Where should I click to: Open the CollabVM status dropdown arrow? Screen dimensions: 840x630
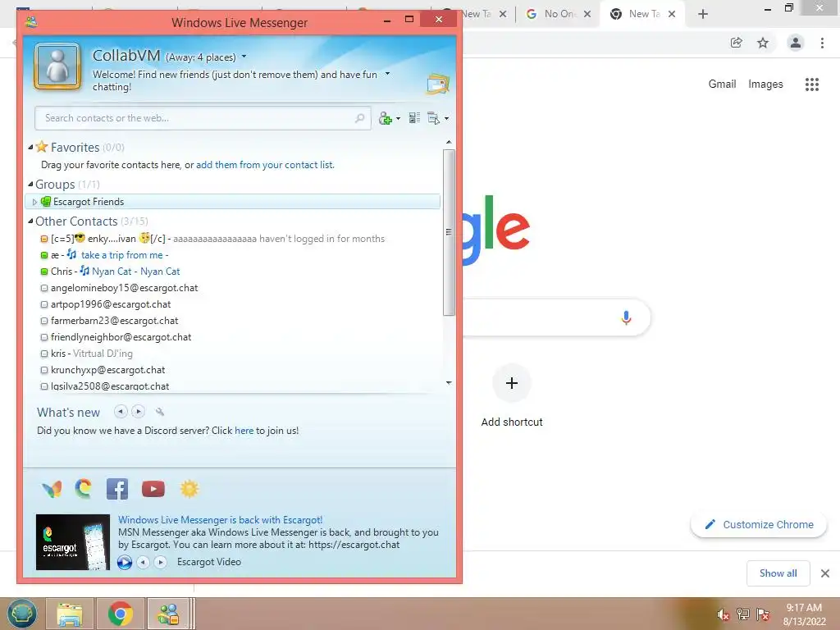244,57
